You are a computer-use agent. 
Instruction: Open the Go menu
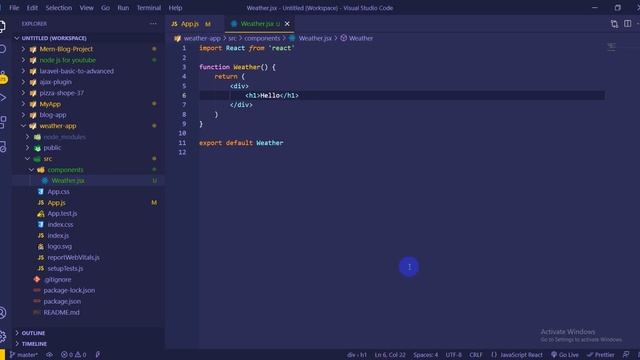(105, 8)
